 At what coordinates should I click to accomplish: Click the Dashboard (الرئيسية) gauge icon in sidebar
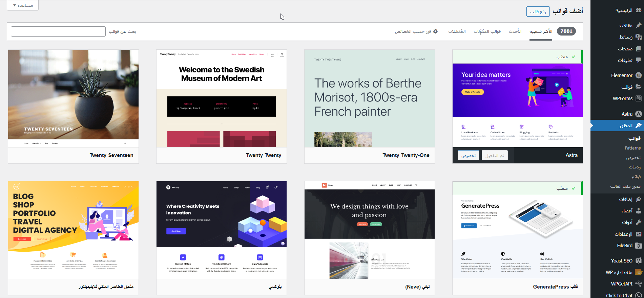pyautogui.click(x=638, y=10)
